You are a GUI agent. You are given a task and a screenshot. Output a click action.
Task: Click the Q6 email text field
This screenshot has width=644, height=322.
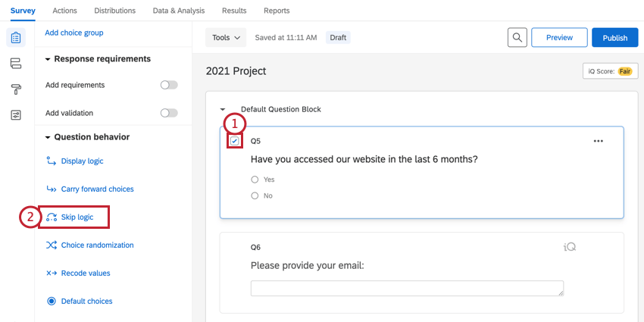pos(407,288)
